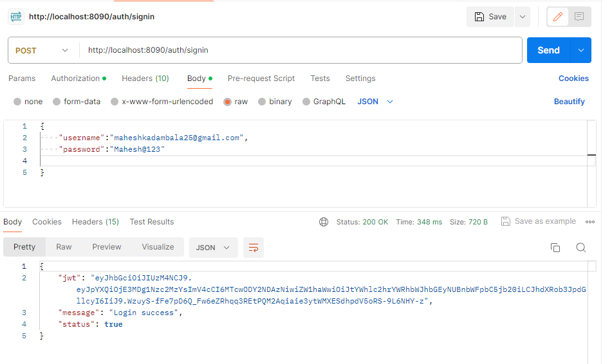Choose the GraphQL body type

324,102
